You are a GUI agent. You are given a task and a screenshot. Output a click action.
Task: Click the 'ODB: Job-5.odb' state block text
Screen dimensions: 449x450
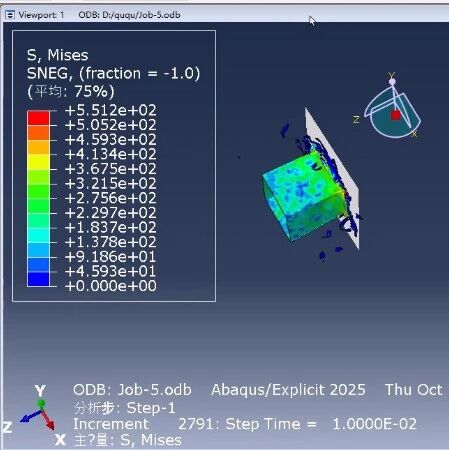[132, 390]
